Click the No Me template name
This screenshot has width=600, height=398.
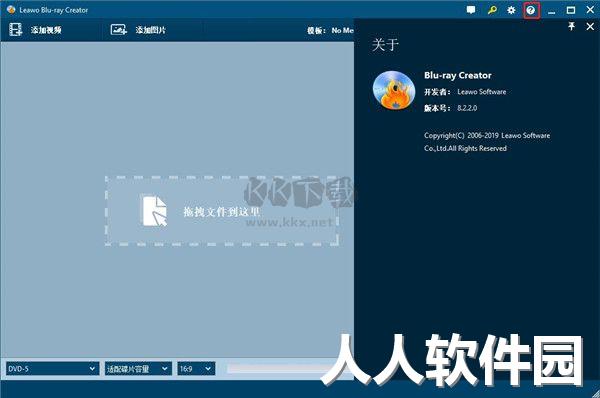pos(342,30)
